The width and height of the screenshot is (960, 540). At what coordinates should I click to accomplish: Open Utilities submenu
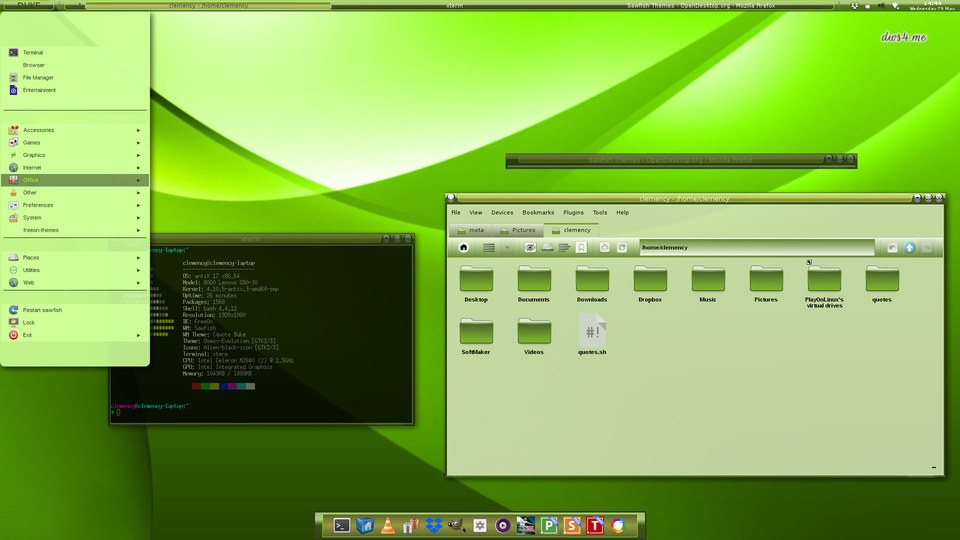pos(75,270)
